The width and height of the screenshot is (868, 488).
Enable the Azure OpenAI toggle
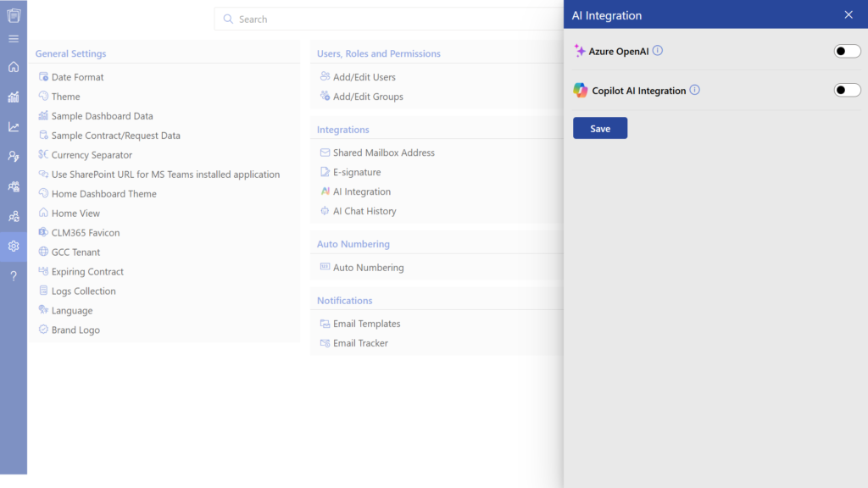[847, 51]
